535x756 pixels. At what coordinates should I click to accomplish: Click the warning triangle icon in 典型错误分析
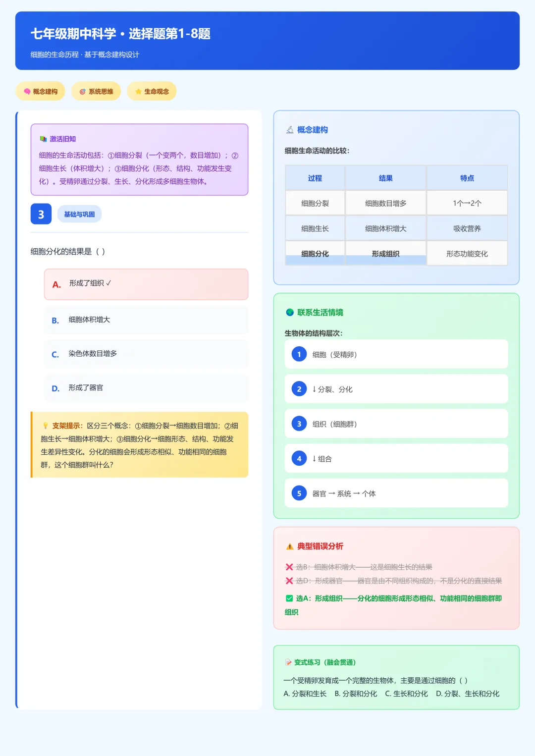[x=289, y=546]
